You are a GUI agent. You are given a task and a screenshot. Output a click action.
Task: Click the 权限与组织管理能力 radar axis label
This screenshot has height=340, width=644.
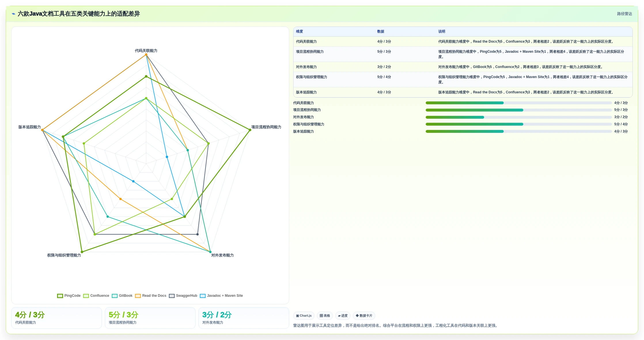(64, 255)
